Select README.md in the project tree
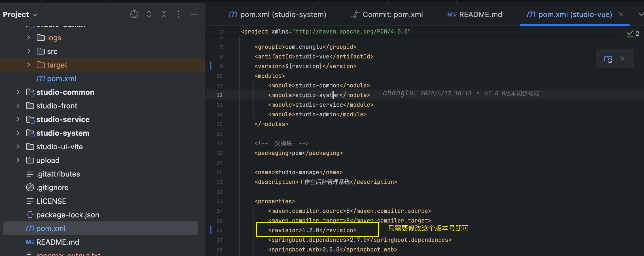 click(52, 242)
